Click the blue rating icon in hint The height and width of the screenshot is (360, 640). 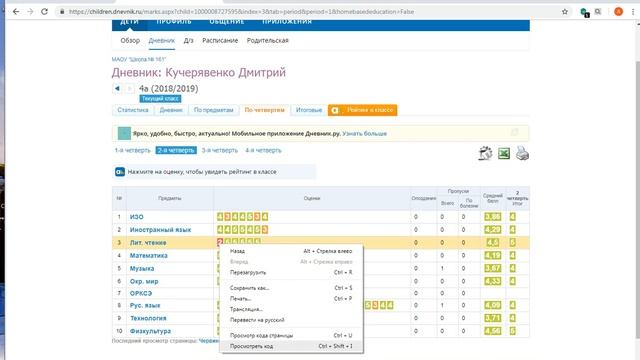(120, 172)
